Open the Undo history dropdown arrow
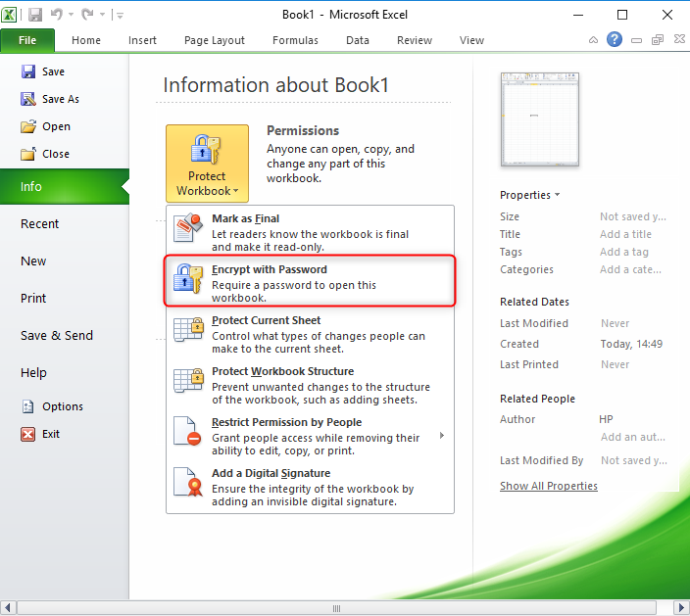The image size is (690, 616). 71,15
